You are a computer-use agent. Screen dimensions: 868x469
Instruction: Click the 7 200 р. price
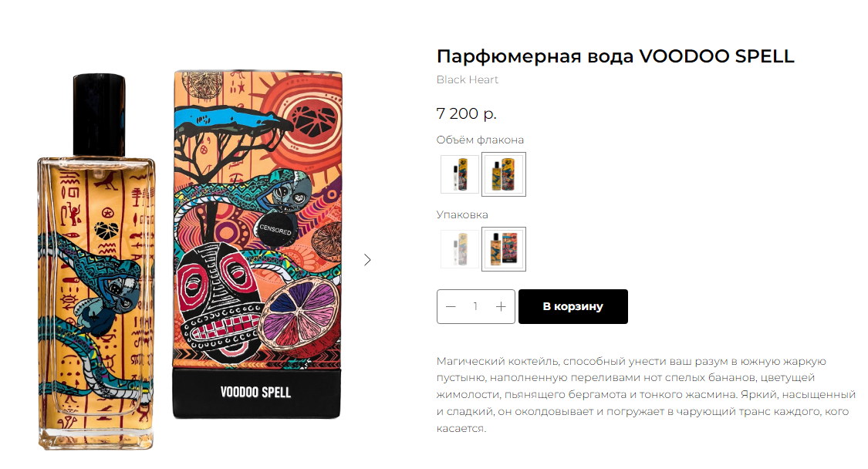point(466,113)
